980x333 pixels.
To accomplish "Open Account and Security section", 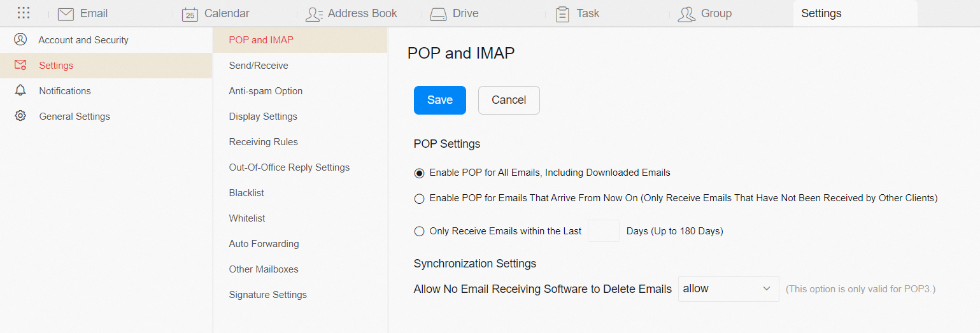I will coord(106,39).
